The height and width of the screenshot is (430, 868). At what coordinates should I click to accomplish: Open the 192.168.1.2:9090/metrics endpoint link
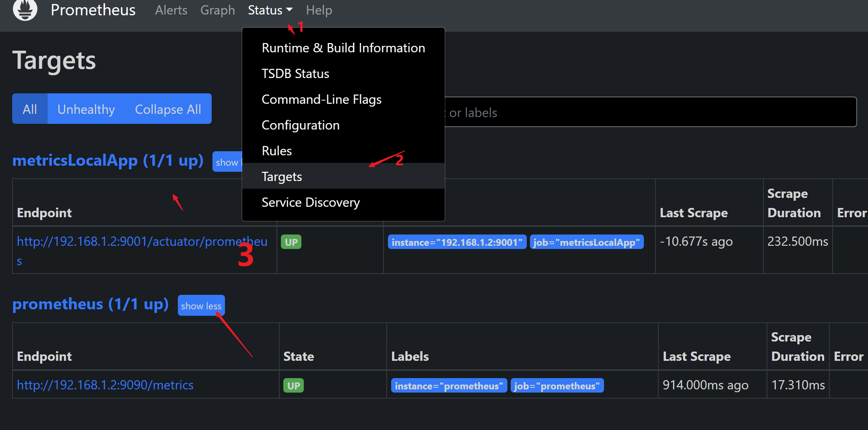click(105, 385)
